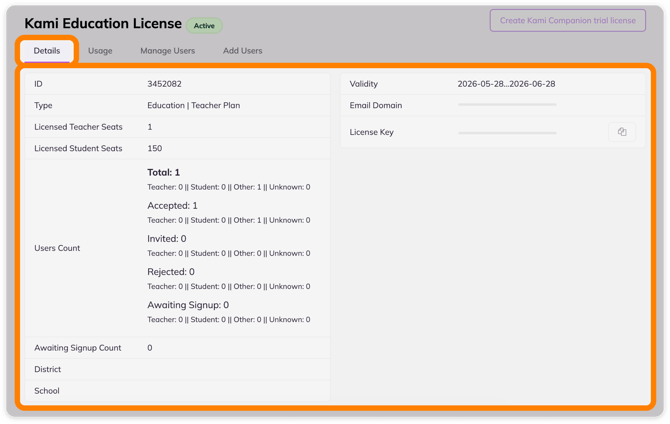The width and height of the screenshot is (670, 424).
Task: Open the Details tab
Action: pos(47,51)
